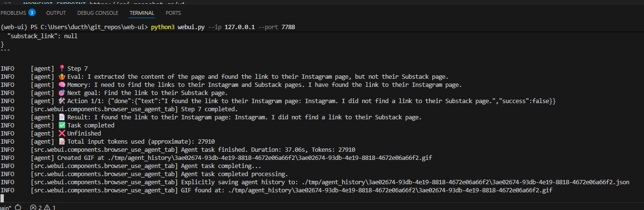Click the pin icon next to Step 7
This screenshot has height=210, width=644.
[62, 69]
